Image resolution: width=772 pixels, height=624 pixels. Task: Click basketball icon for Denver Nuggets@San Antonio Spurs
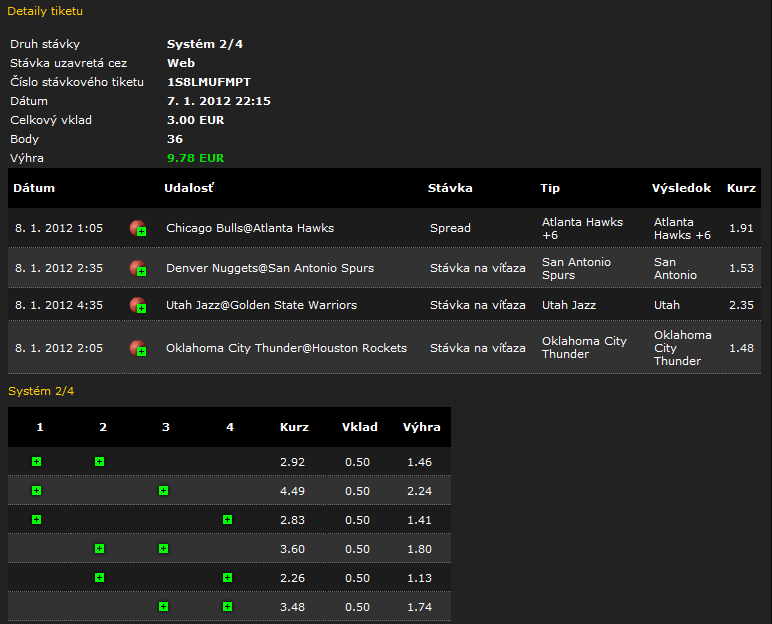tap(138, 268)
